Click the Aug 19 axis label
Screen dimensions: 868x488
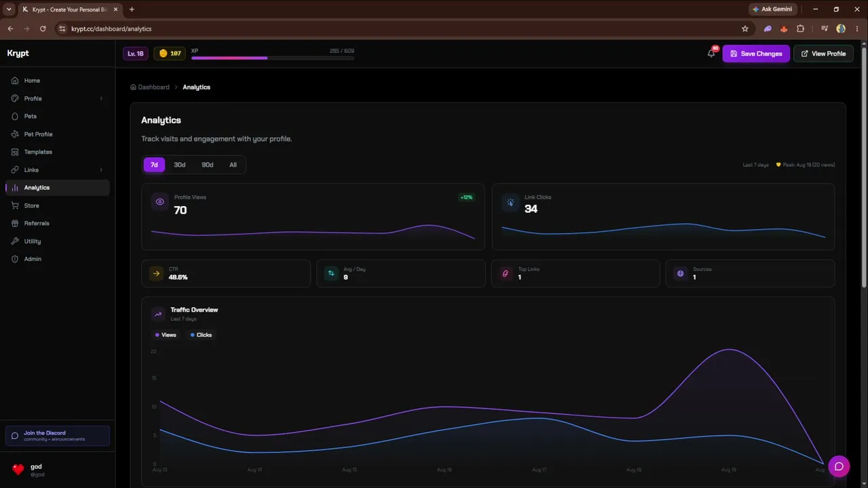pos(729,470)
